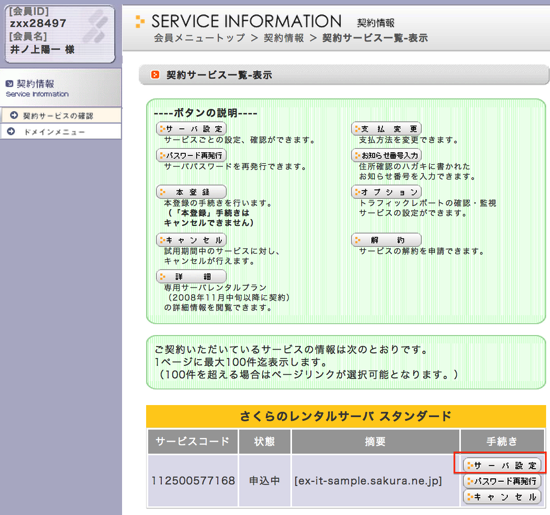Click orange icon beside 契約サービス一覧-表示 heading
The width and height of the screenshot is (550, 515).
(x=155, y=75)
